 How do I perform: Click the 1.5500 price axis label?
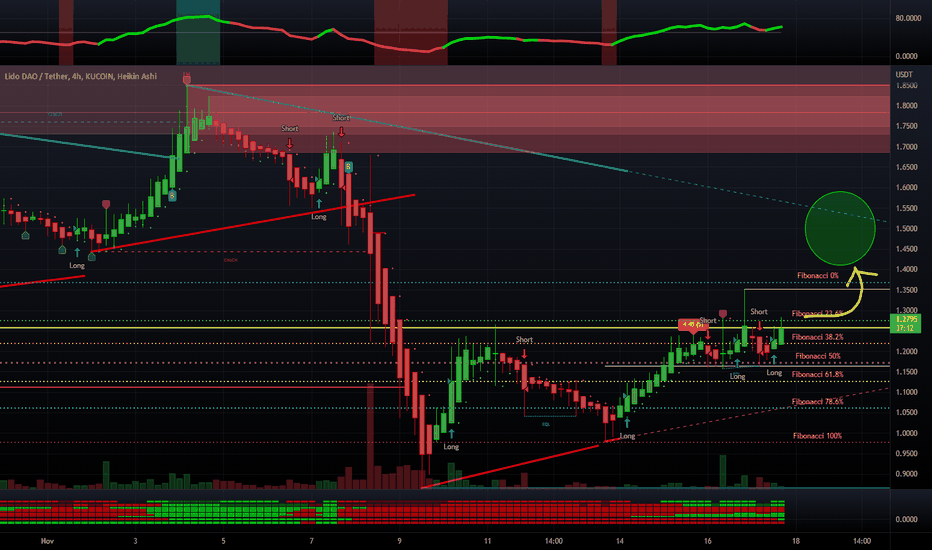[x=906, y=209]
